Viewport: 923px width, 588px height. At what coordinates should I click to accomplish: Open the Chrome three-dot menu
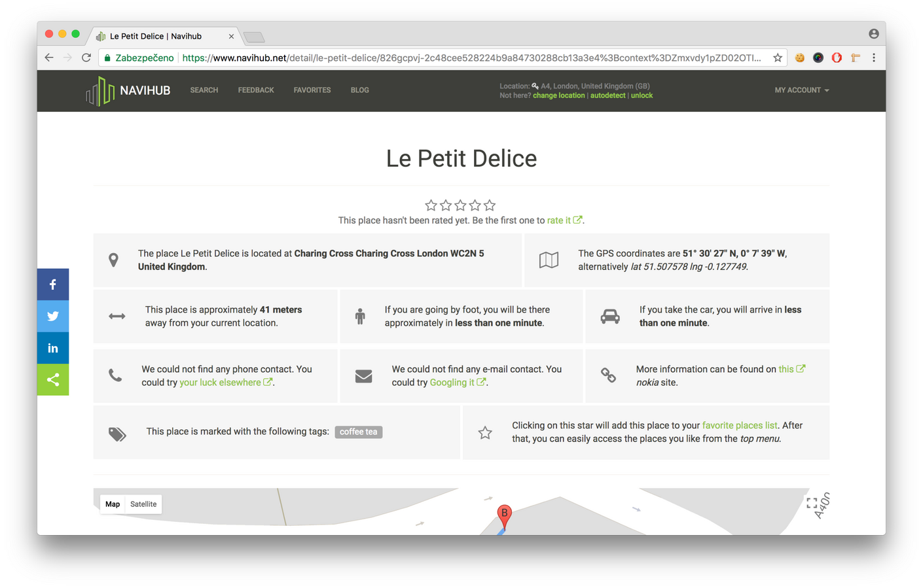tap(874, 58)
